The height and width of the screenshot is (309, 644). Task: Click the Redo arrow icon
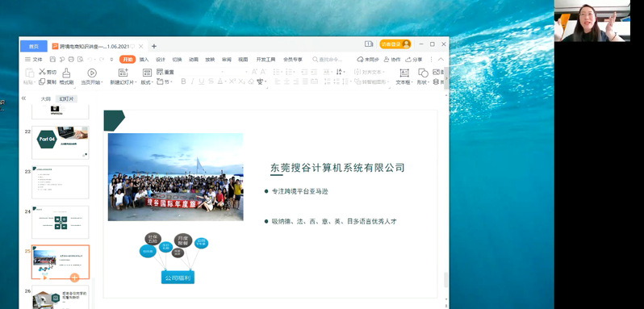[x=102, y=60]
